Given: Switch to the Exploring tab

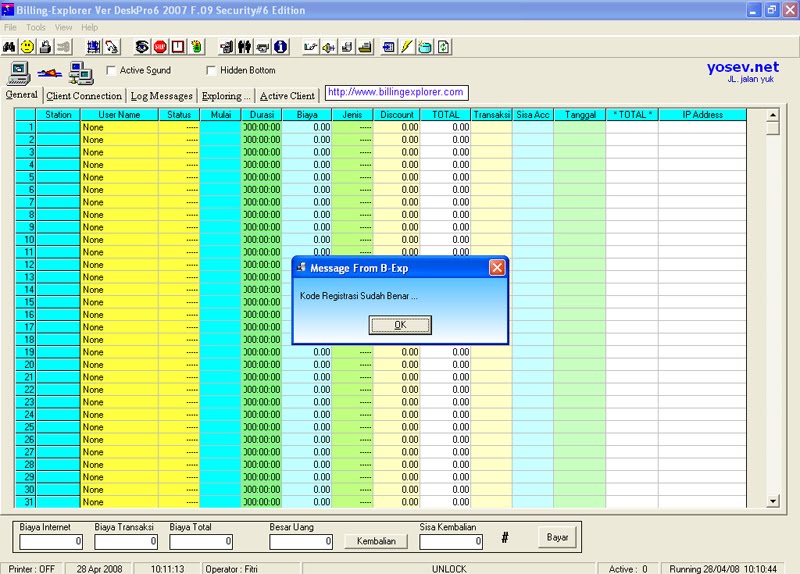Looking at the screenshot, I should [226, 95].
